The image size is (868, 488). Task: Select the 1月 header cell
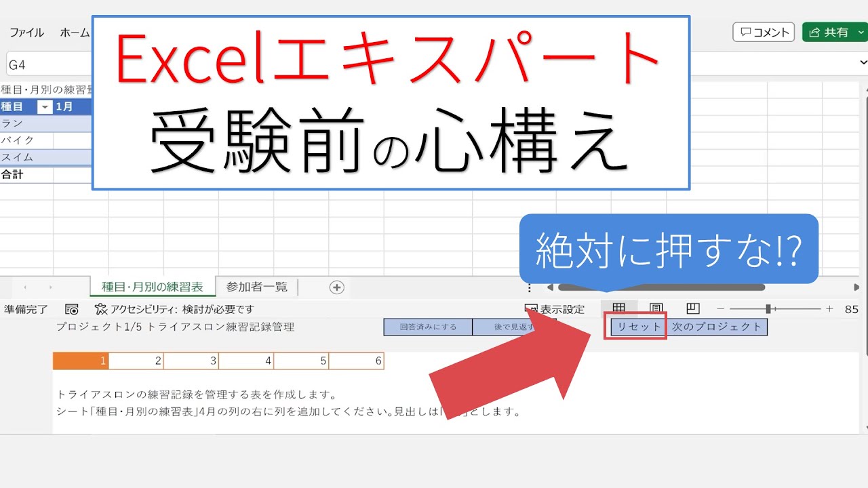72,106
